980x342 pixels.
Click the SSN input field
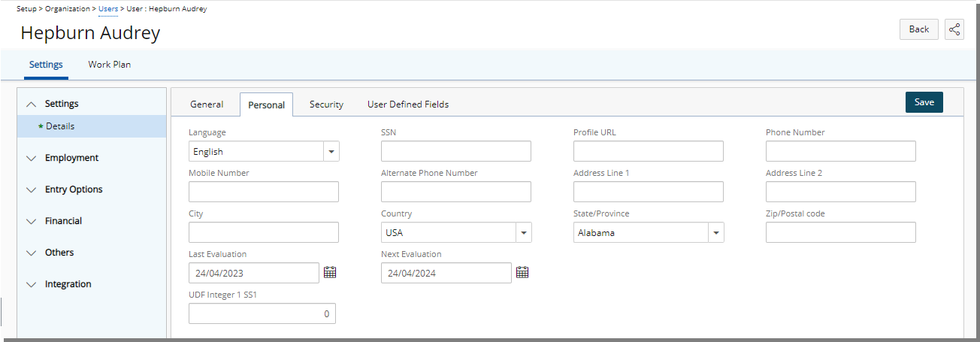click(x=456, y=151)
